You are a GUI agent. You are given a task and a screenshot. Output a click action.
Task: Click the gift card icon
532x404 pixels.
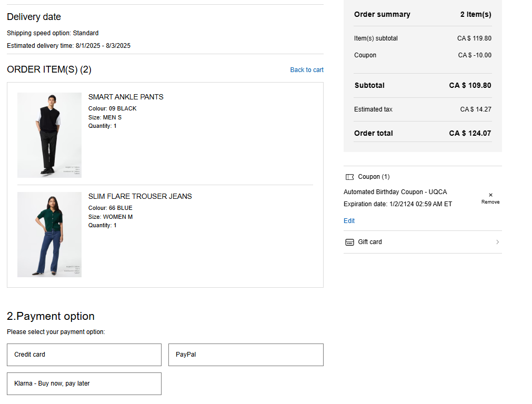[x=349, y=242]
